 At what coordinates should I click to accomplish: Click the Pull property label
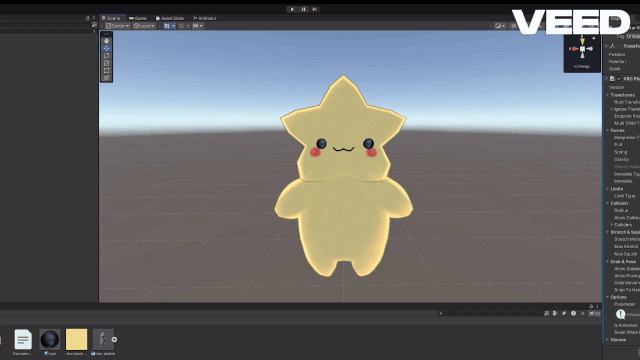618,144
